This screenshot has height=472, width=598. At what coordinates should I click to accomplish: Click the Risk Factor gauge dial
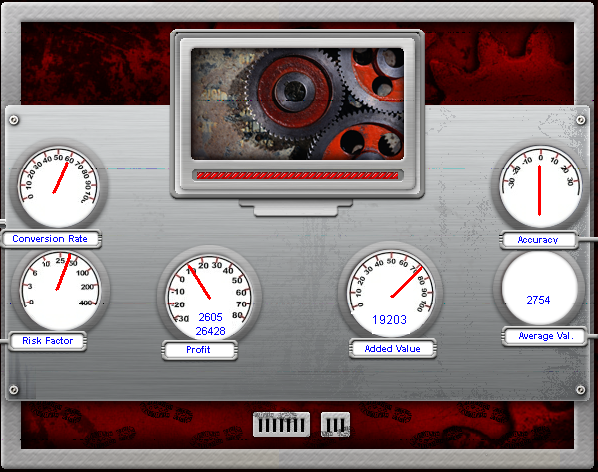[60, 290]
